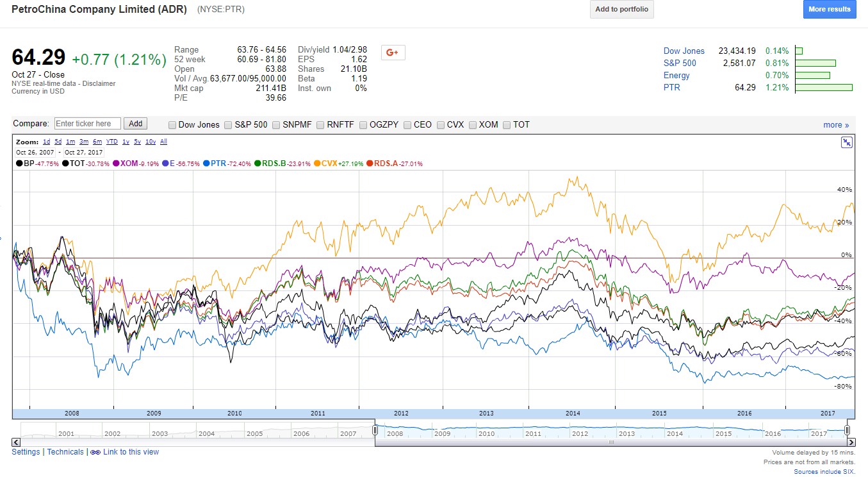
Task: Toggle the RNFTF comparison checkbox
Action: pos(320,125)
